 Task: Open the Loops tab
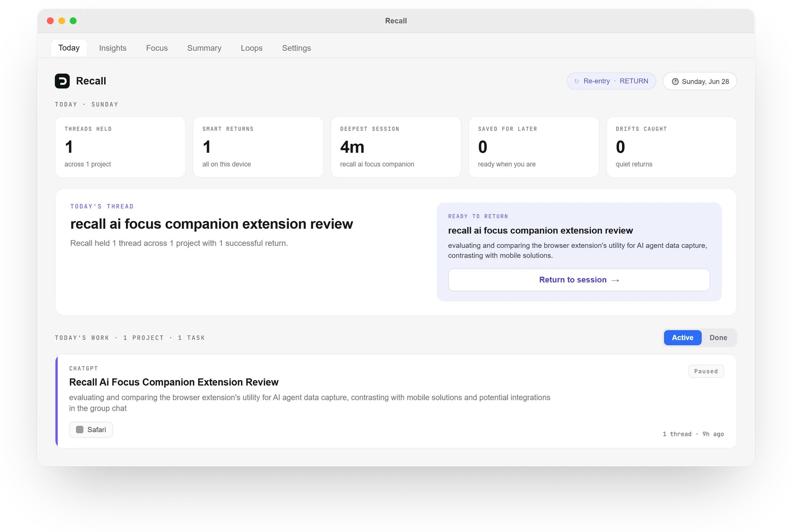point(252,48)
